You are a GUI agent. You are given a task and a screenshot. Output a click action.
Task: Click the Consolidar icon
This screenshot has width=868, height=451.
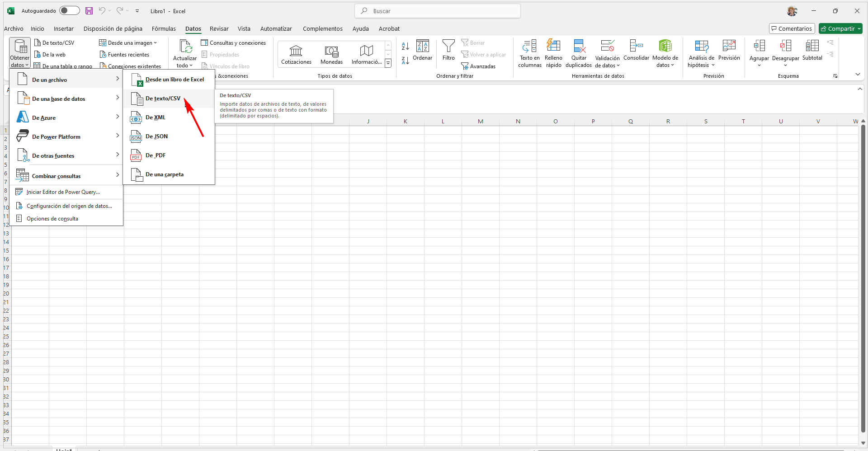(636, 47)
